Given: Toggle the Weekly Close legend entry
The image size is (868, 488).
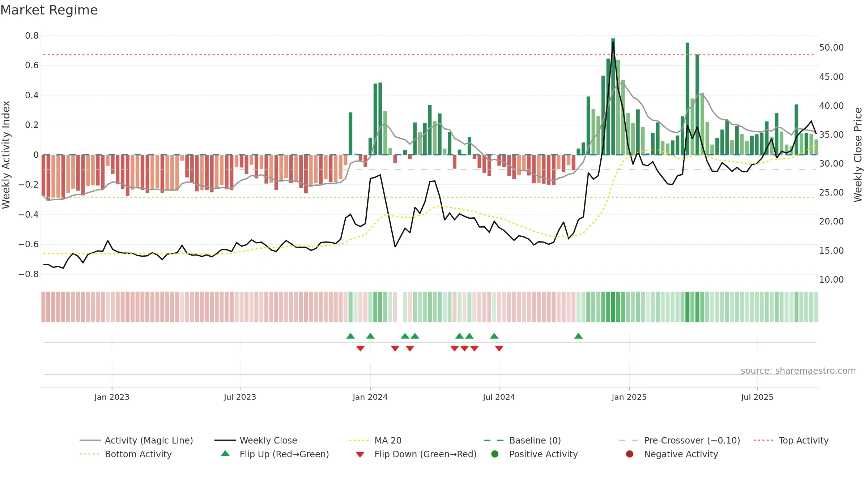Looking at the screenshot, I should 256,440.
